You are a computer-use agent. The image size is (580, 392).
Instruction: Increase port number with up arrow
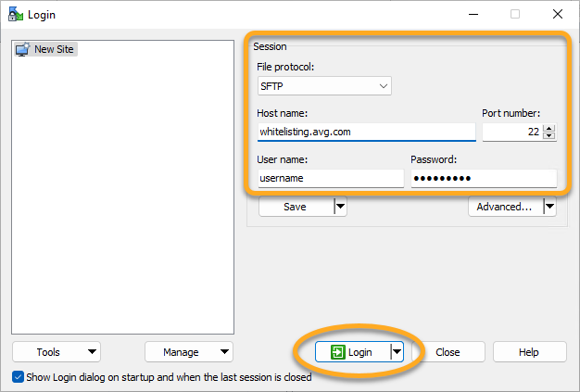pyautogui.click(x=549, y=128)
